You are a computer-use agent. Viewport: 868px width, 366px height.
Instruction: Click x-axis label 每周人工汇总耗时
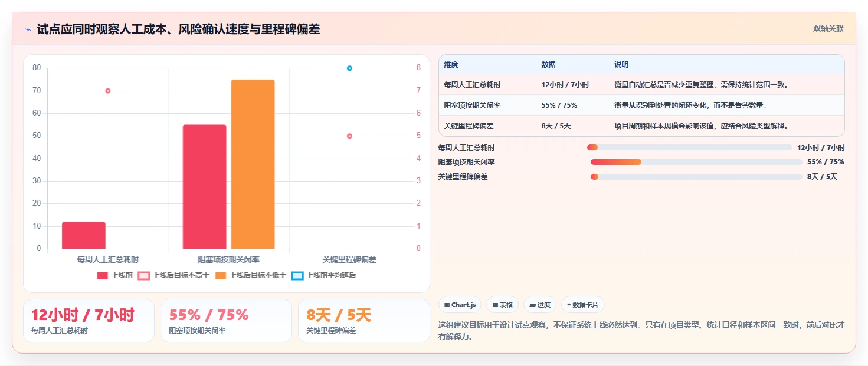click(x=108, y=259)
